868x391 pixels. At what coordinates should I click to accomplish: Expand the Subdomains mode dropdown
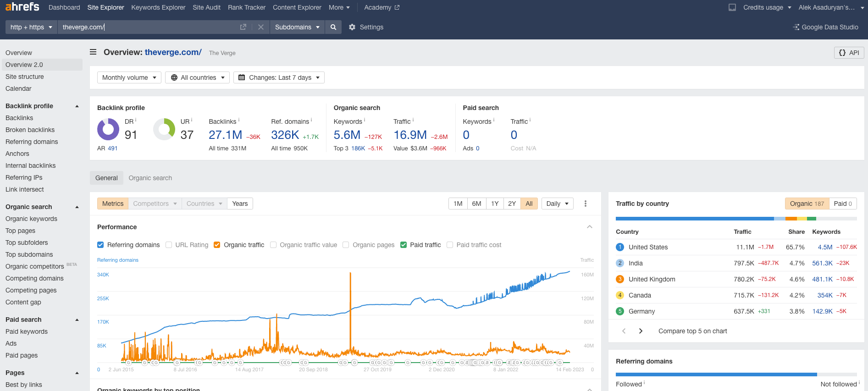(297, 27)
